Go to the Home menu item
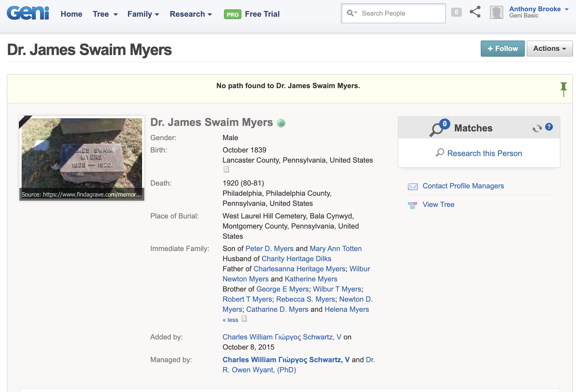This screenshot has width=576, height=392. [71, 14]
